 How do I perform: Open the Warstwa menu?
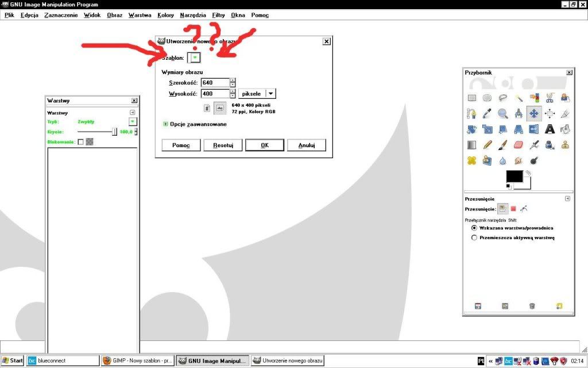pos(140,15)
